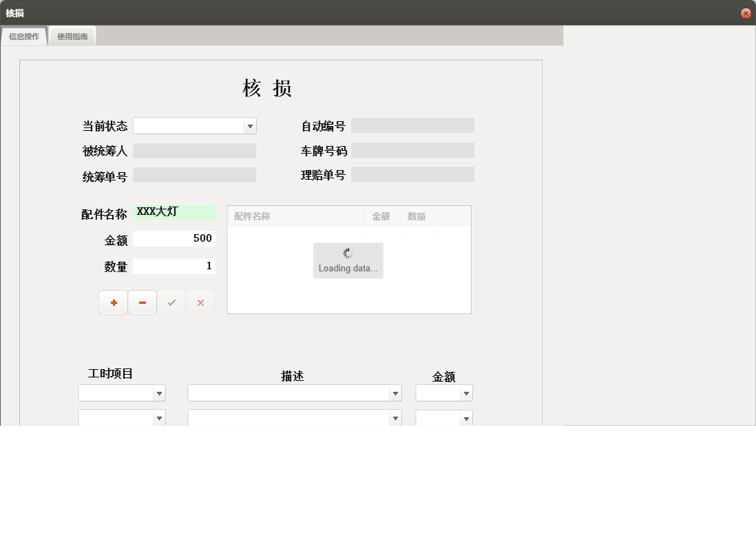The image size is (756, 542).
Task: Open the 当前状态 dropdown
Action: [x=250, y=125]
